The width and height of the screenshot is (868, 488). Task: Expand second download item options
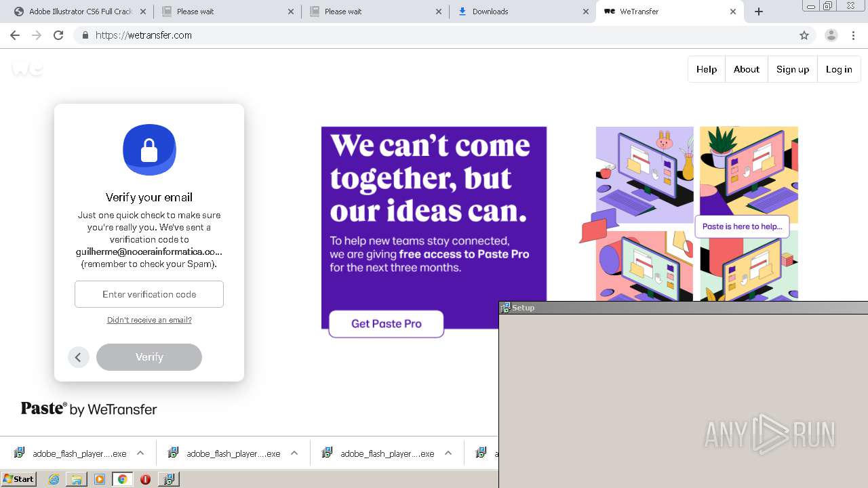tap(294, 453)
